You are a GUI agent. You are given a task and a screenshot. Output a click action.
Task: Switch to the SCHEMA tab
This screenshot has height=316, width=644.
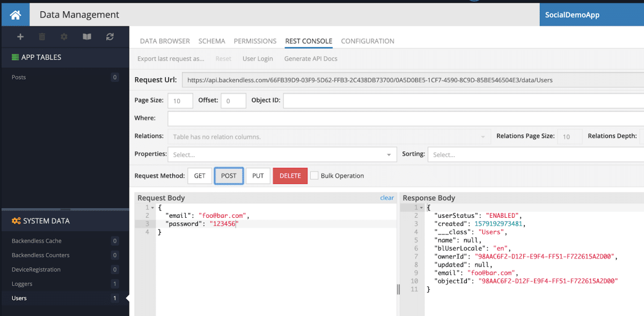[x=211, y=41]
